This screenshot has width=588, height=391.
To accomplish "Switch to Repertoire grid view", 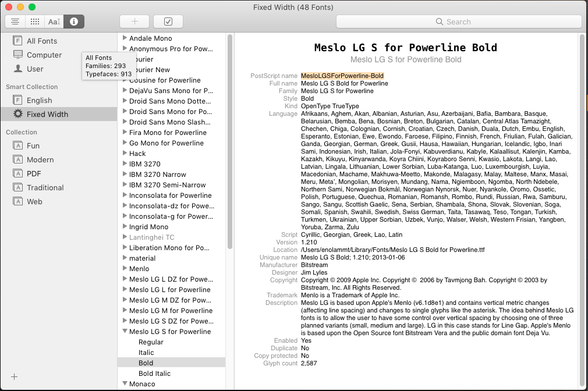I will (x=35, y=22).
